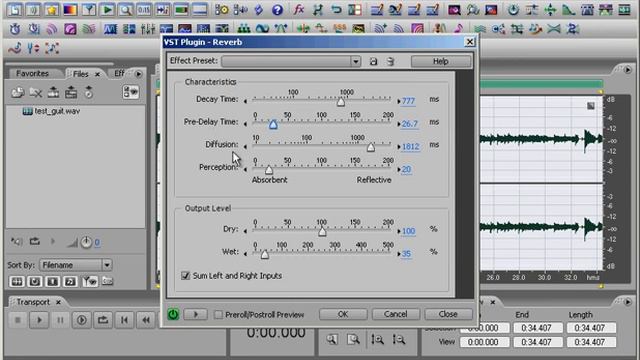640x360 pixels.
Task: Select the Transport panel tab
Action: click(x=33, y=302)
